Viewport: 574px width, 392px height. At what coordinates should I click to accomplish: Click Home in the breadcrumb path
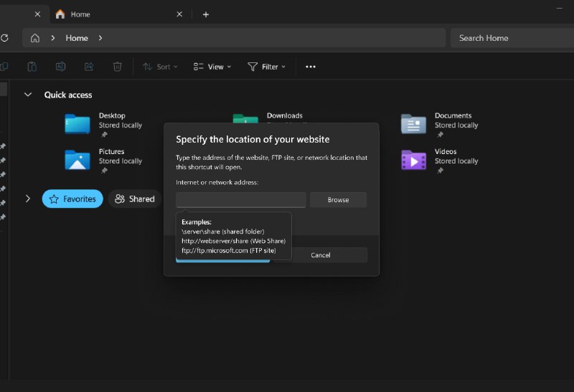[x=77, y=38]
